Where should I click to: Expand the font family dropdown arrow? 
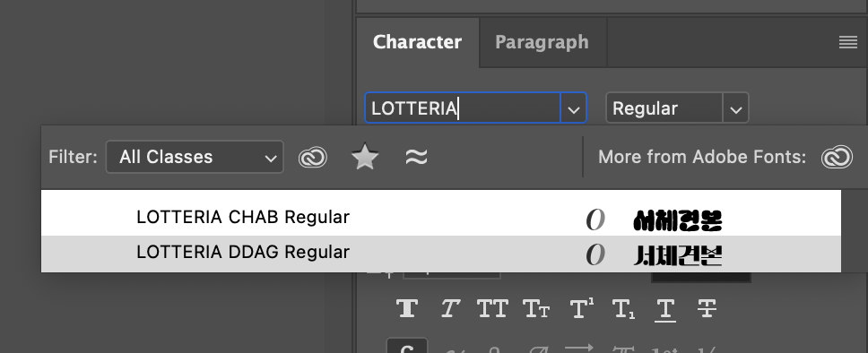574,108
